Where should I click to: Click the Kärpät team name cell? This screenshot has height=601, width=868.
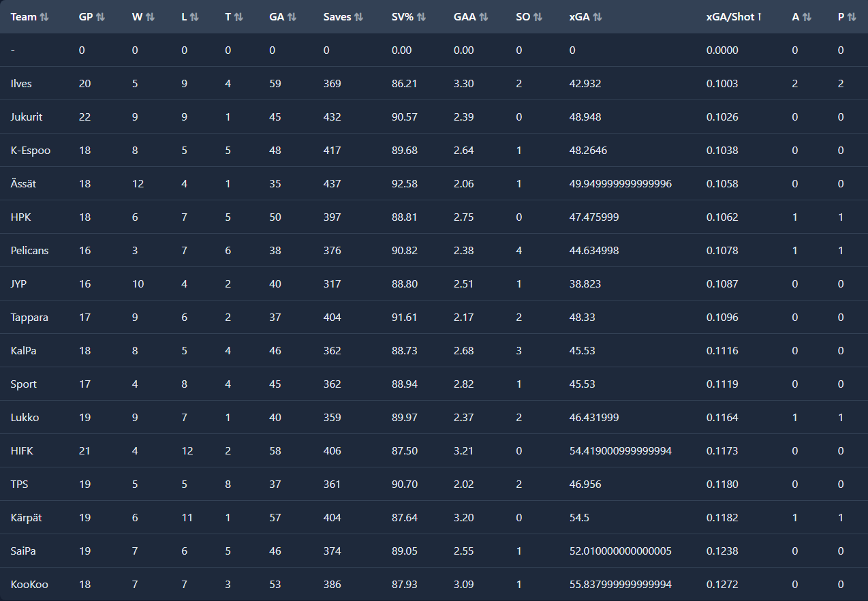pyautogui.click(x=26, y=518)
